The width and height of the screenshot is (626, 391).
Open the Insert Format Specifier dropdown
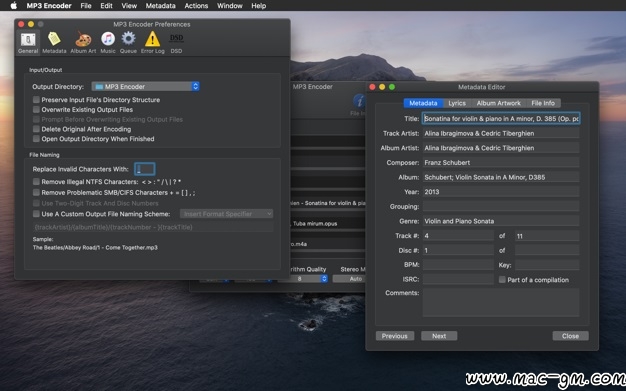pos(226,214)
